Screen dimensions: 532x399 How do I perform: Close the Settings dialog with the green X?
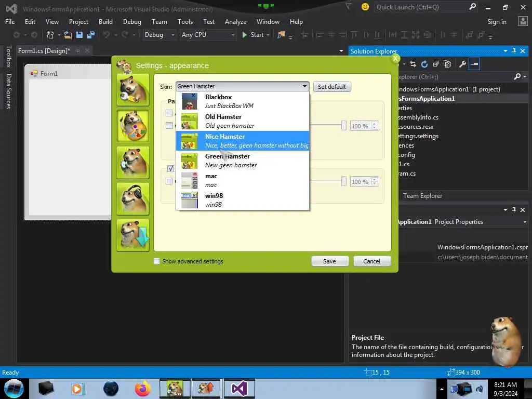[x=395, y=58]
